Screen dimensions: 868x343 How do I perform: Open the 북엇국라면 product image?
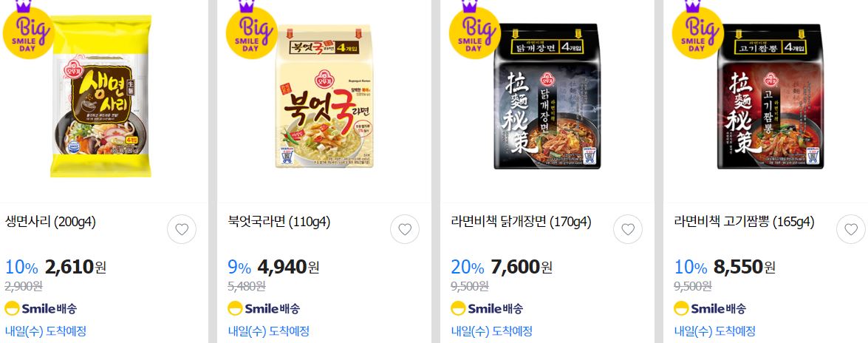pos(324,96)
